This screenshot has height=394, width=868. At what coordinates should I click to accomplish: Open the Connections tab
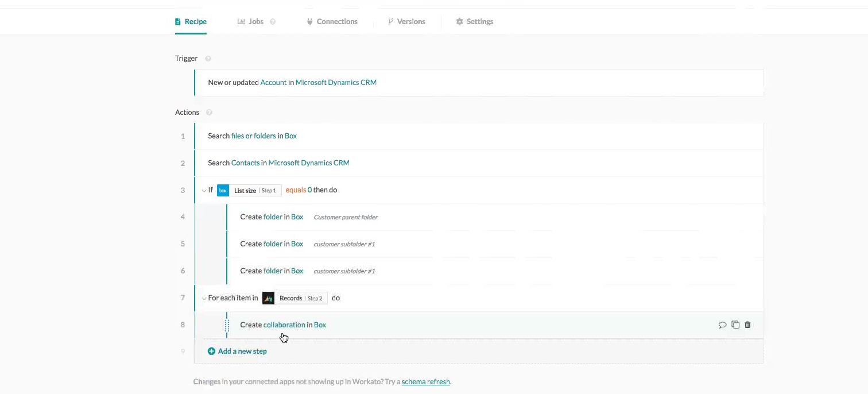click(332, 21)
